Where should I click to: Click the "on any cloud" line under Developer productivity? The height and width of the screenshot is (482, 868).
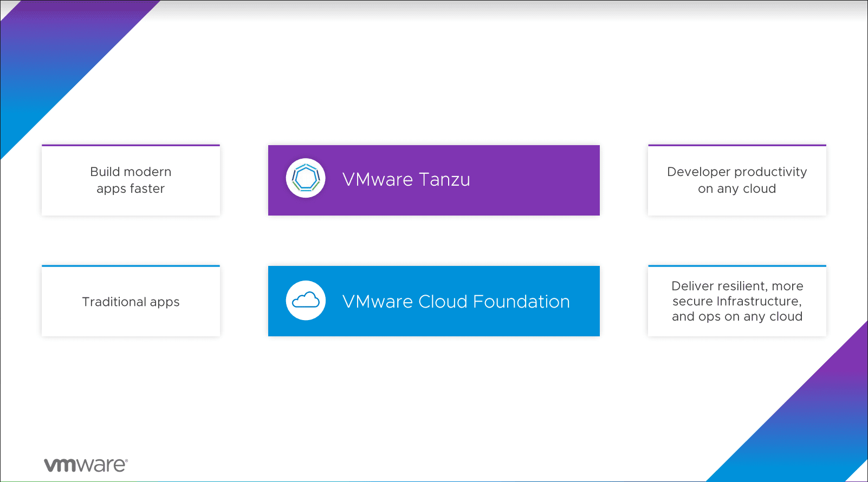(x=737, y=188)
